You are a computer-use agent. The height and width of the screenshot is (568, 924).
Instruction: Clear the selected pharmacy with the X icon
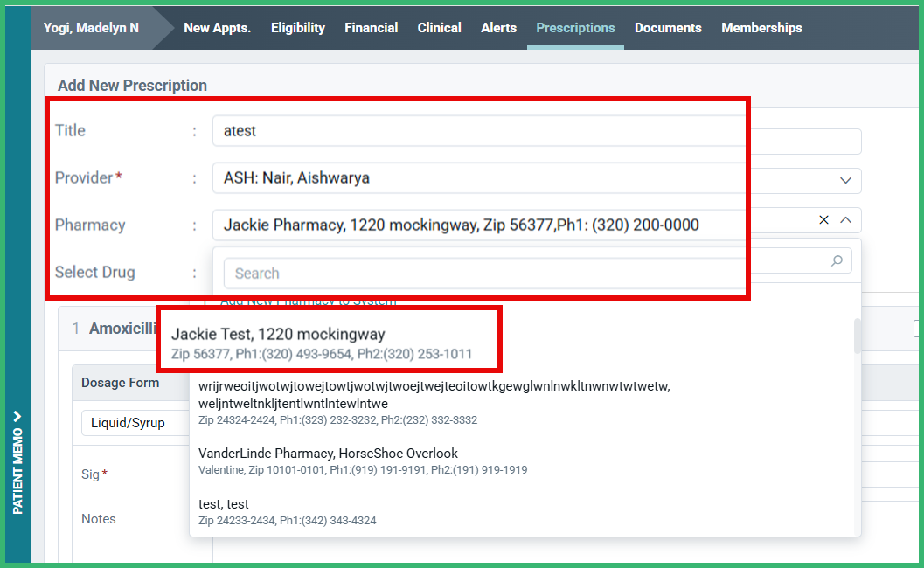point(823,220)
